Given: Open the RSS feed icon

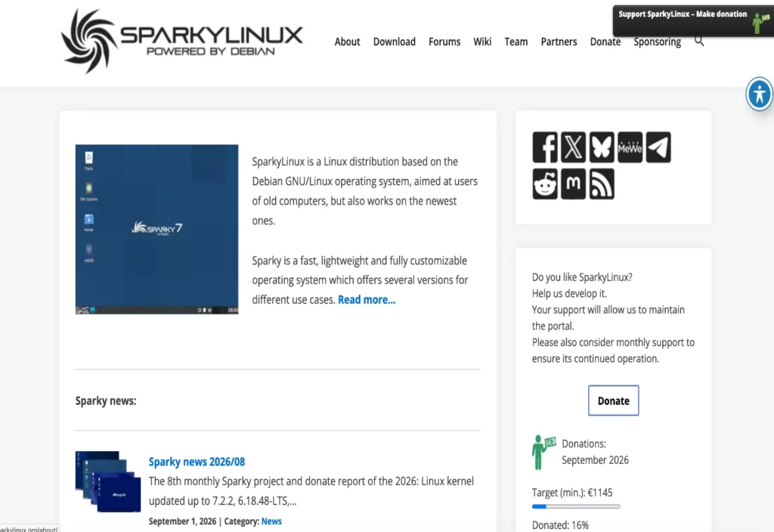Looking at the screenshot, I should point(601,184).
